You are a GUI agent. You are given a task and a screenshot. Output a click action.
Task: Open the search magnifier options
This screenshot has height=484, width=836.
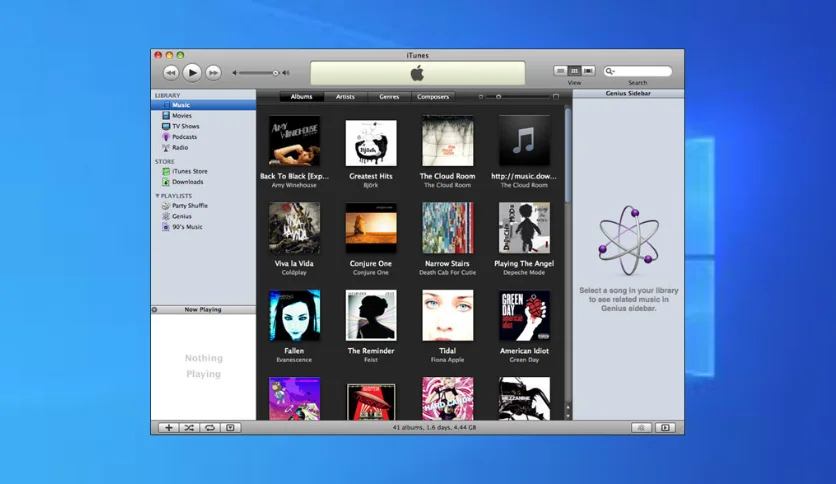tap(609, 71)
